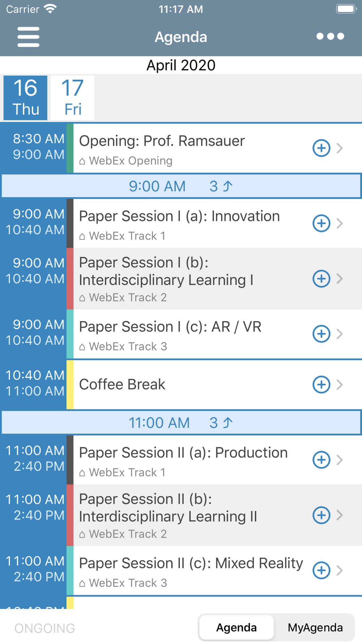Open the three-dot more options menu
362x644 pixels.
coord(330,36)
